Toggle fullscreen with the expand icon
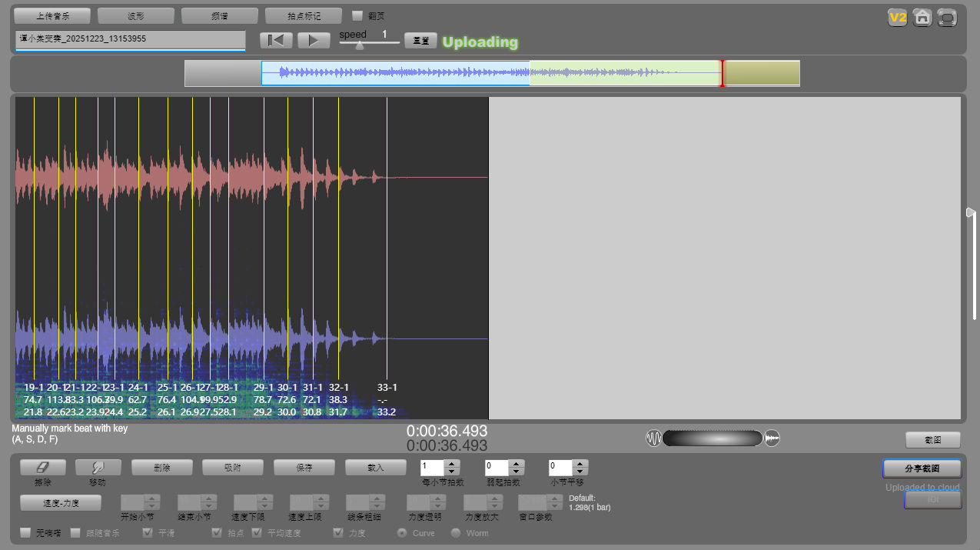980x550 pixels. tap(947, 18)
